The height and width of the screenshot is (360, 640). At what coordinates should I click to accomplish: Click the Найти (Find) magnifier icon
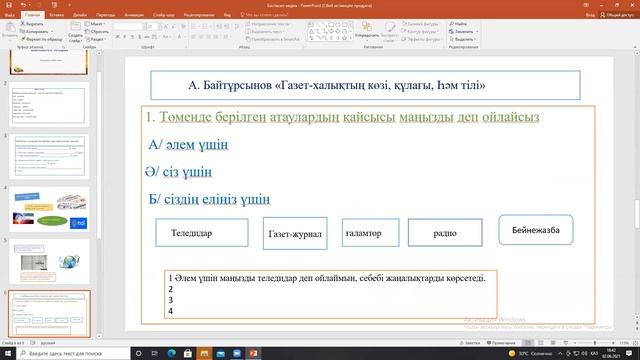pyautogui.click(x=451, y=24)
